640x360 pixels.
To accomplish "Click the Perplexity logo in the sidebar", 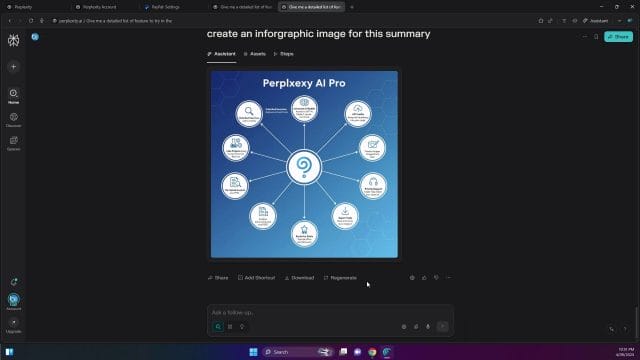I will pyautogui.click(x=13, y=40).
